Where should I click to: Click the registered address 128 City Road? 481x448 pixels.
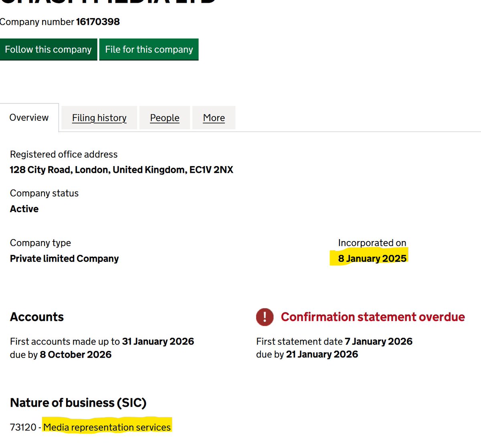click(x=121, y=170)
